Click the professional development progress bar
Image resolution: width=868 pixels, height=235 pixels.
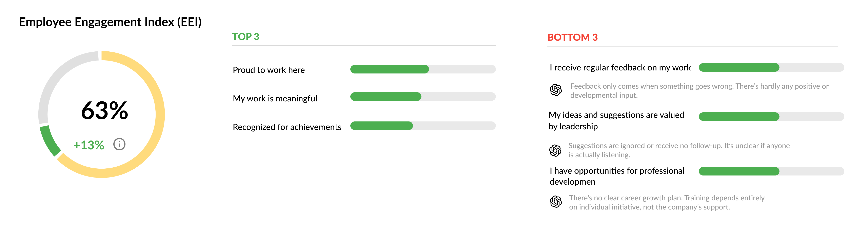coord(771,171)
